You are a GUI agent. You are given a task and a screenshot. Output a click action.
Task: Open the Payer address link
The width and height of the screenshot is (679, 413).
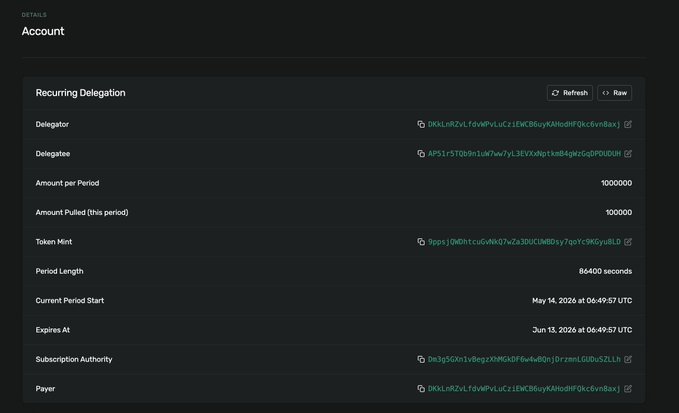coord(524,389)
